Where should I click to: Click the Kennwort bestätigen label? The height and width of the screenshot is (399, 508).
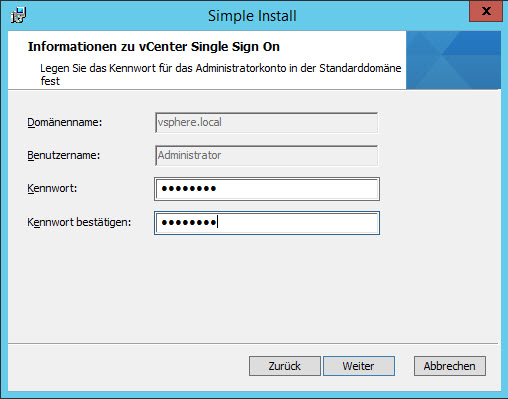pos(79,222)
